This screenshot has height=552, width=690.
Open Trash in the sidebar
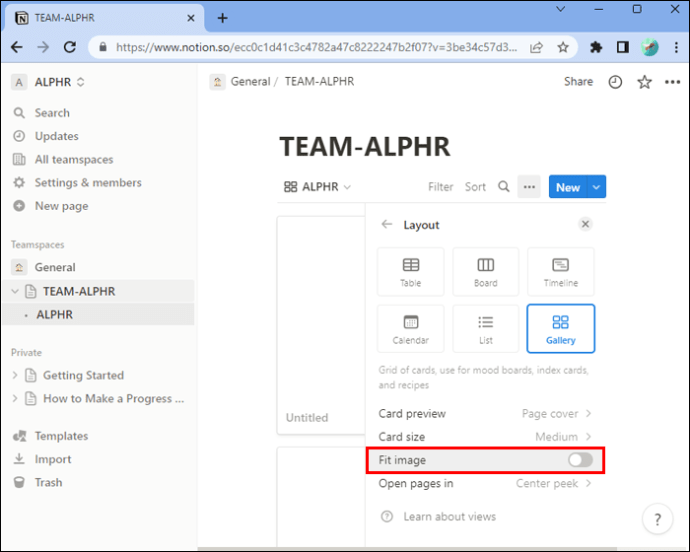point(48,482)
